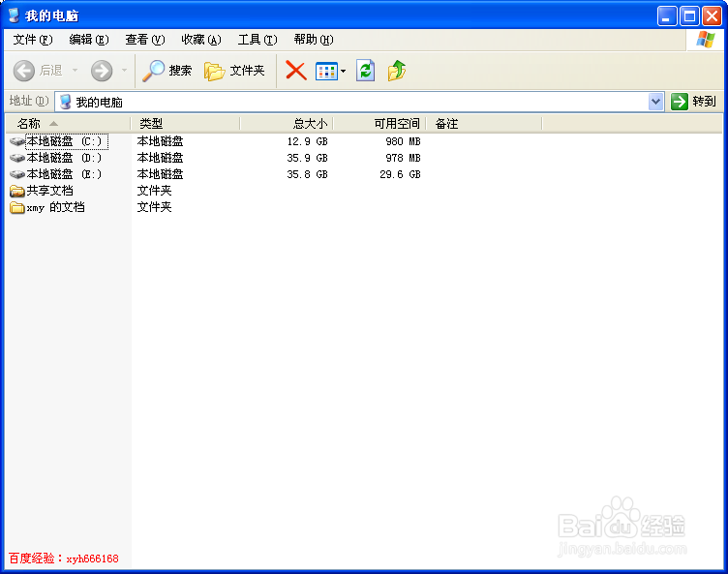The height and width of the screenshot is (574, 728).
Task: Open the 编辑(E) menu
Action: [89, 40]
